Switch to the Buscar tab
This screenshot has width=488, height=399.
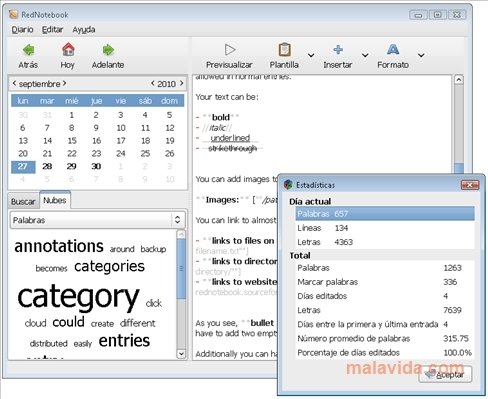23,201
